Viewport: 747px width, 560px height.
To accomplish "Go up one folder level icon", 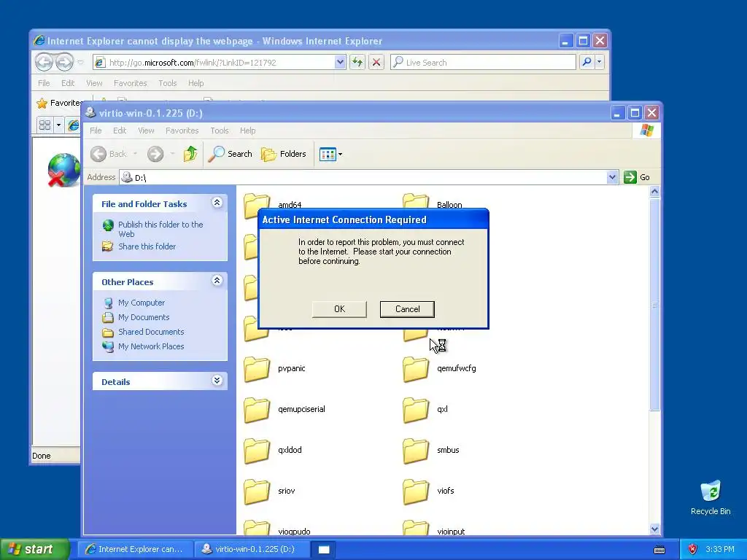I will 190,154.
